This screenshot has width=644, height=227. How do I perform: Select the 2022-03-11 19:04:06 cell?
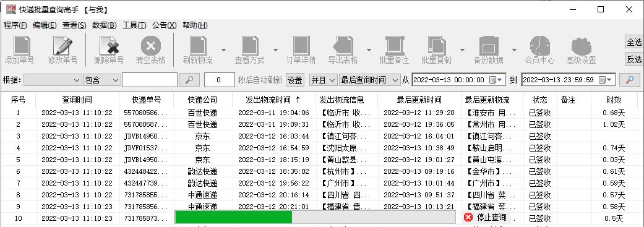[273, 113]
